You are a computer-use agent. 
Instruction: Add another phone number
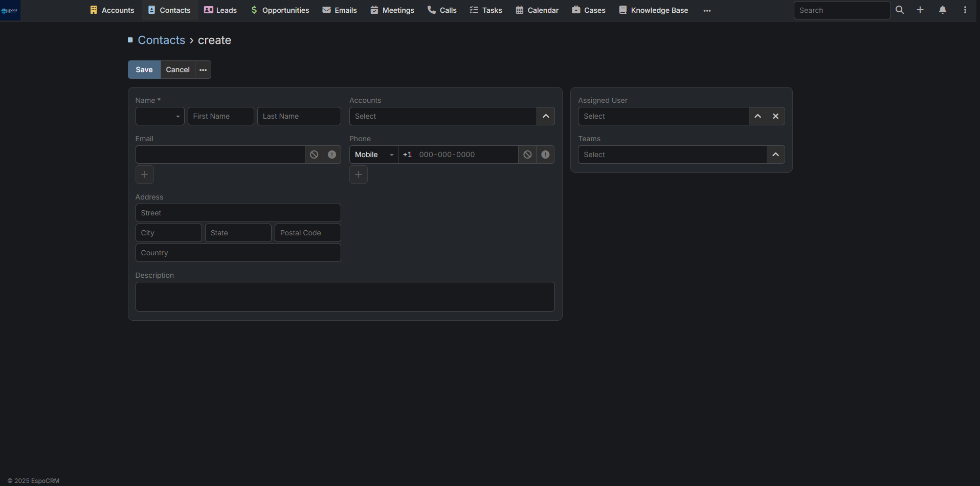[359, 174]
